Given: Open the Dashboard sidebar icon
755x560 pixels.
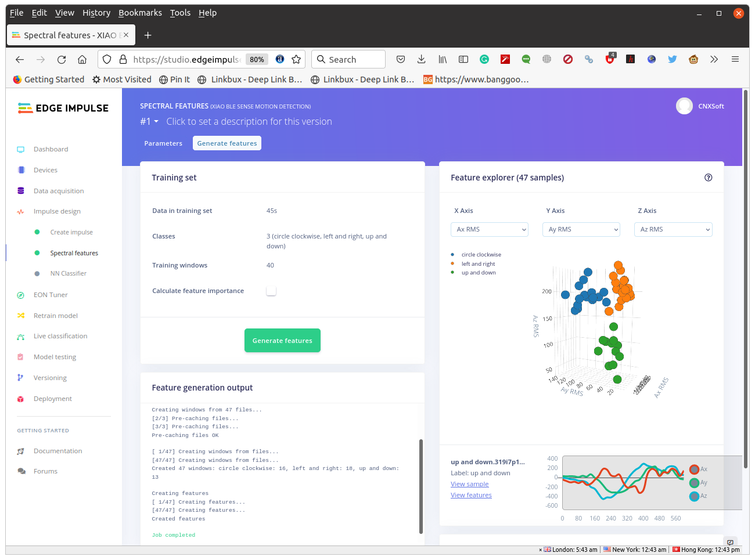Looking at the screenshot, I should click(x=21, y=150).
